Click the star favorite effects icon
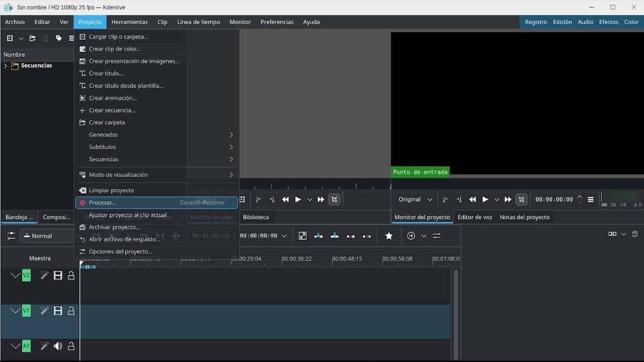This screenshot has width=644, height=362. click(x=389, y=236)
